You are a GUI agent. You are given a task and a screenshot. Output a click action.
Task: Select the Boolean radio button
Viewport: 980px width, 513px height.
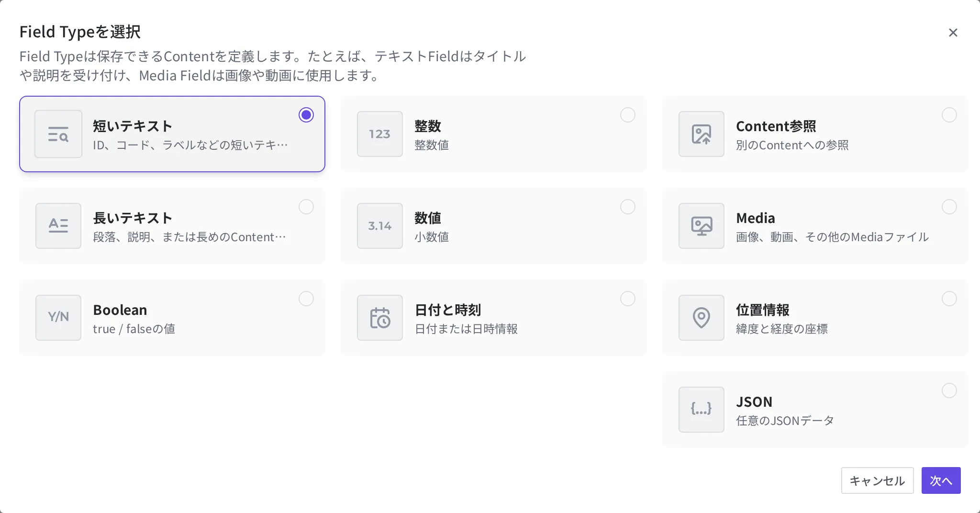306,299
